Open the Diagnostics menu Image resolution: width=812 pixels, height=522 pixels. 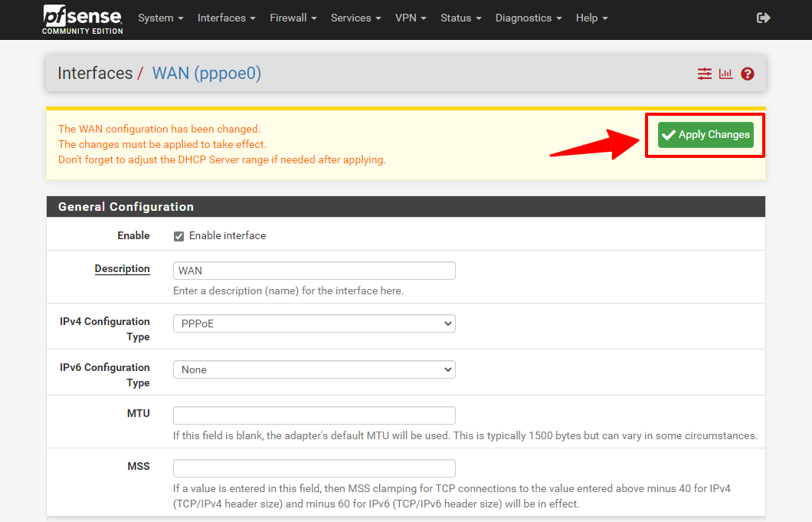(528, 18)
